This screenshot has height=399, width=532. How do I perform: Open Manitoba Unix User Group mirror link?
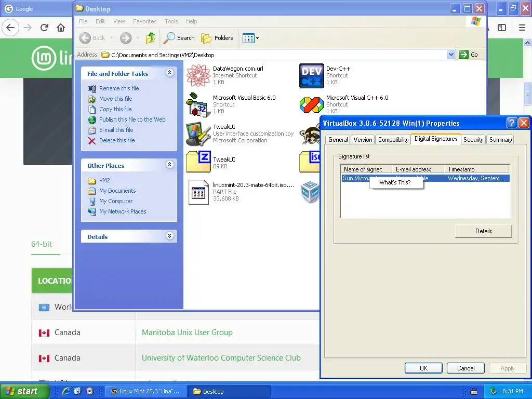click(187, 332)
